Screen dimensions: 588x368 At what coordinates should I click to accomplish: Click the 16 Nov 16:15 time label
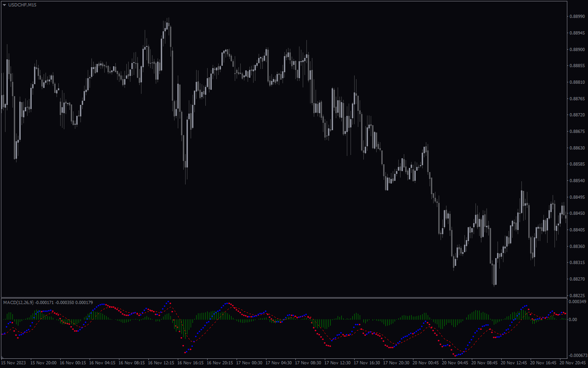coord(191,363)
